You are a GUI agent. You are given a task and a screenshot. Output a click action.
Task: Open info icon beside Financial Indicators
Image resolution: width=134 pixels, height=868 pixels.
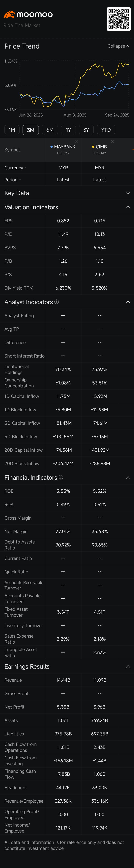tap(61, 477)
